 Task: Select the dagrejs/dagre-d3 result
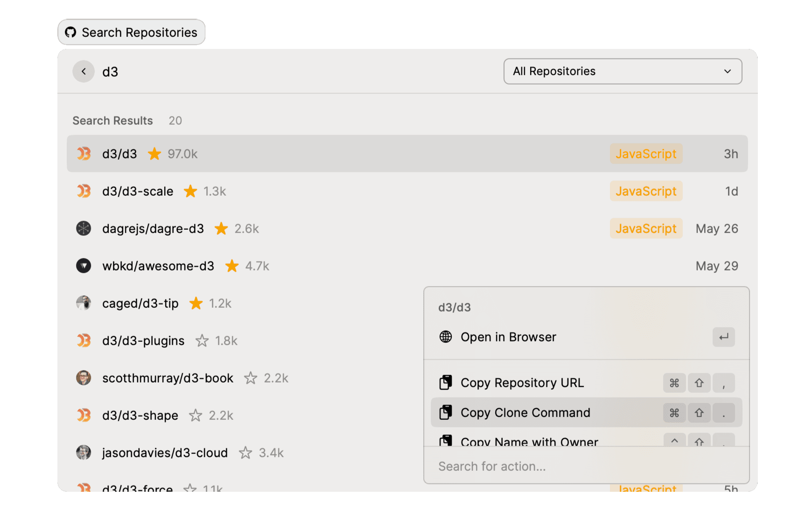[x=407, y=228]
